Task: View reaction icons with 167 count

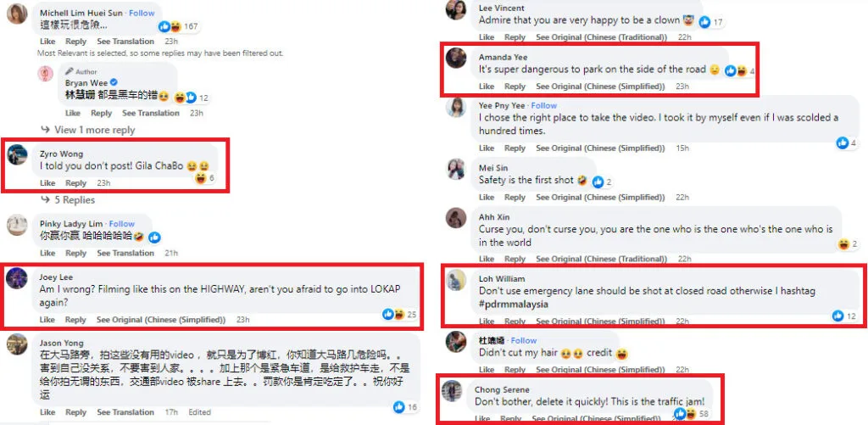Action: (x=178, y=26)
